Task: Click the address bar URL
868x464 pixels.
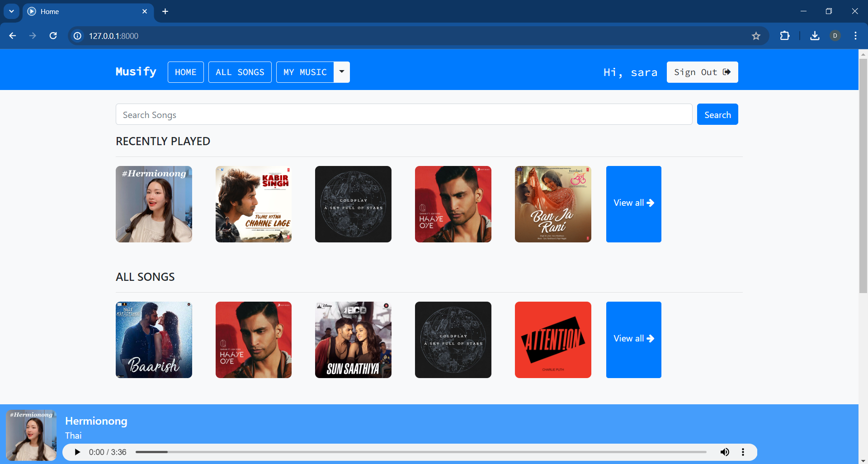Action: pyautogui.click(x=113, y=36)
